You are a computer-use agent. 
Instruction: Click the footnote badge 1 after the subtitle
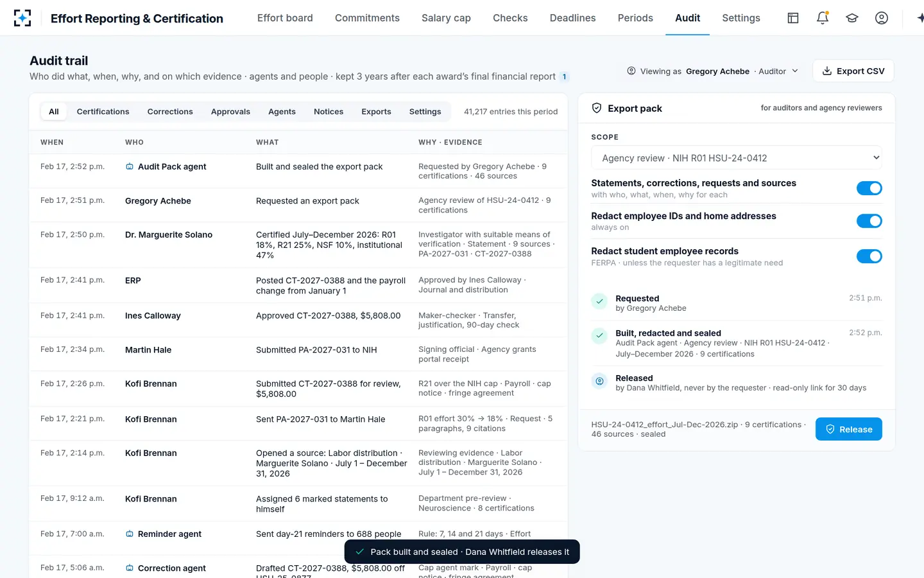click(565, 77)
